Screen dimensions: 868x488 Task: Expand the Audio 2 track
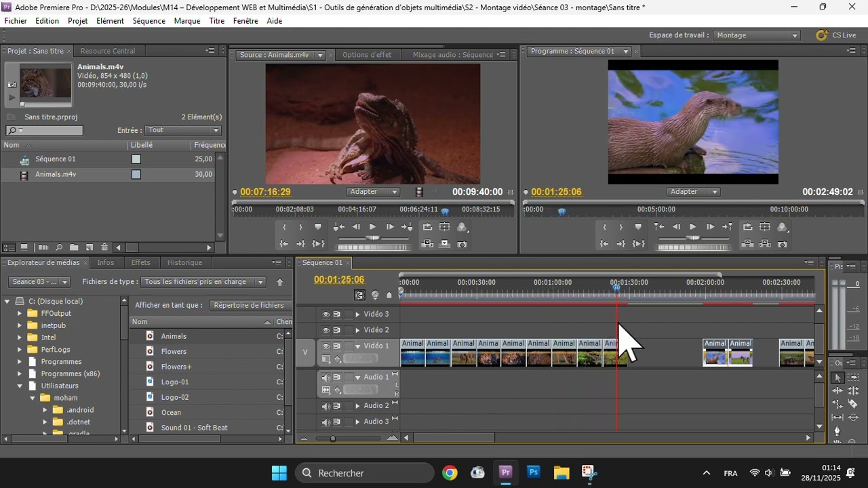click(x=357, y=406)
